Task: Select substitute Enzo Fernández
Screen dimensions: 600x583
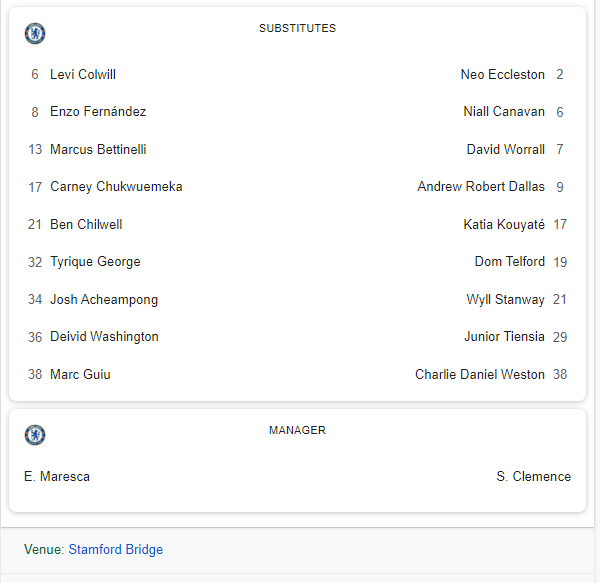Action: [x=98, y=112]
